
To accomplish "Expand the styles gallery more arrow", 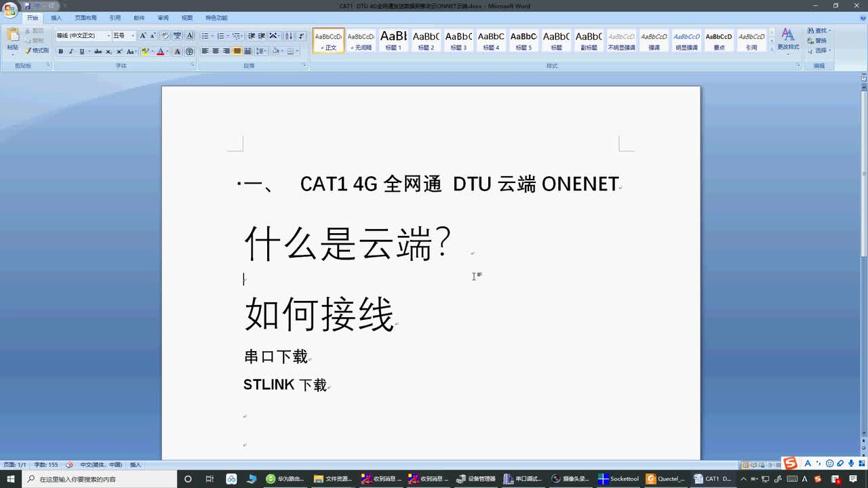I will coord(772,49).
